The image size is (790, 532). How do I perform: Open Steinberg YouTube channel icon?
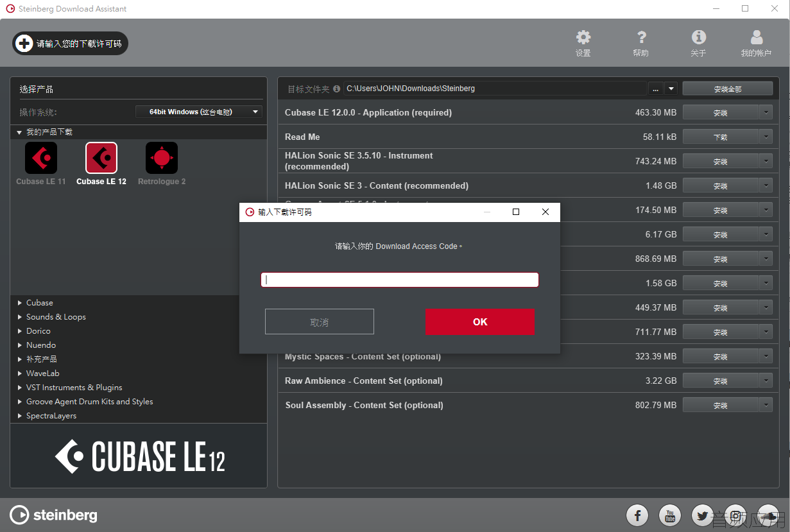(670, 515)
